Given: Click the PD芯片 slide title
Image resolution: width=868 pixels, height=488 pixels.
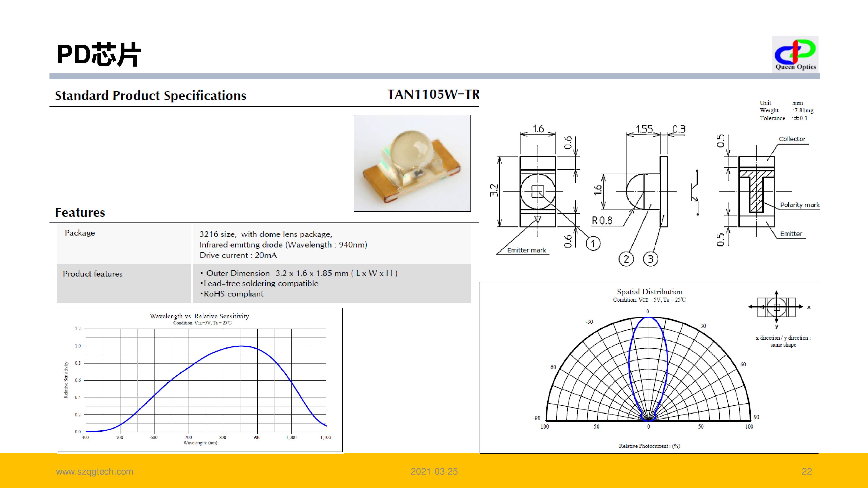Looking at the screenshot, I should 98,55.
